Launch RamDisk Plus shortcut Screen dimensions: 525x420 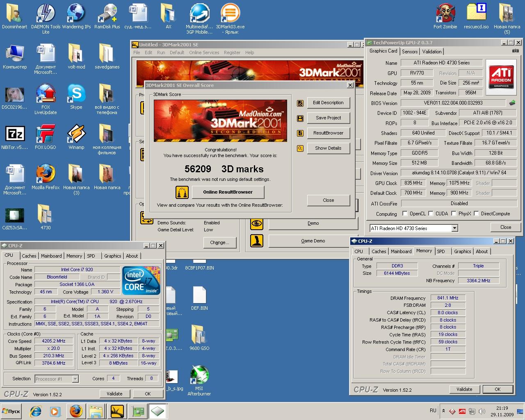pos(107,16)
